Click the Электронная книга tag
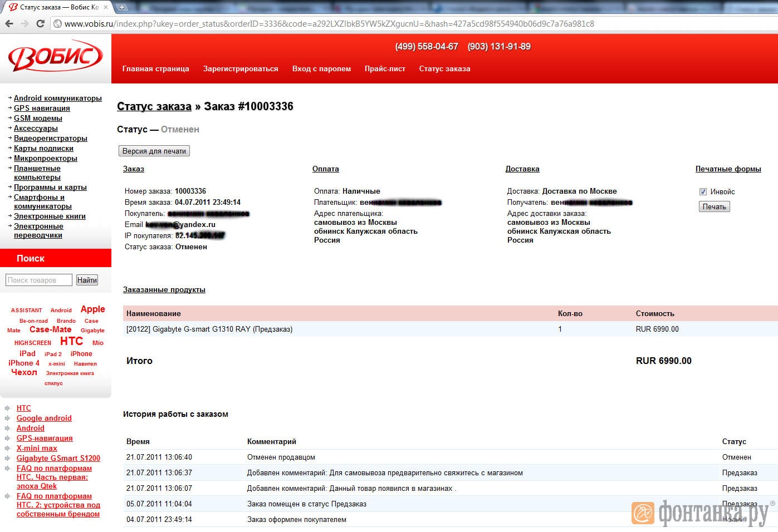This screenshot has width=778, height=532. coord(70,373)
